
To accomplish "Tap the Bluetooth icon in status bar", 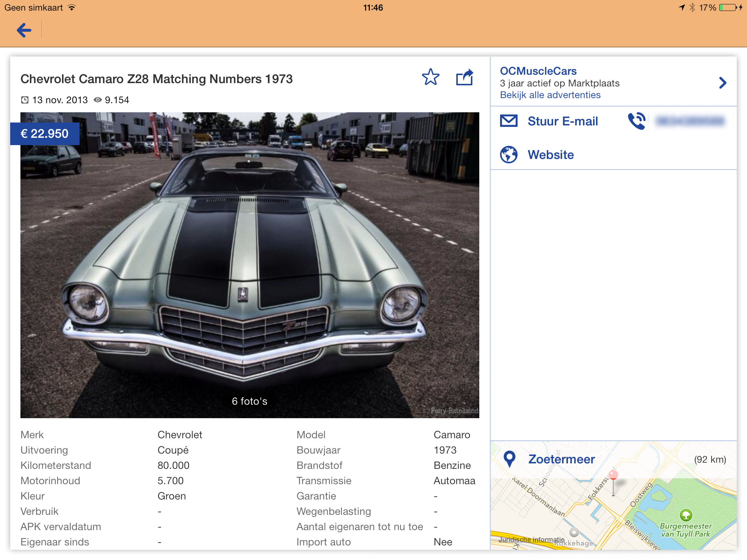I will (x=692, y=8).
